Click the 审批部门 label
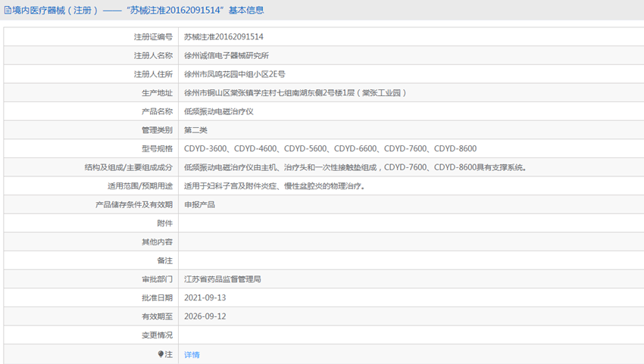 click(158, 279)
